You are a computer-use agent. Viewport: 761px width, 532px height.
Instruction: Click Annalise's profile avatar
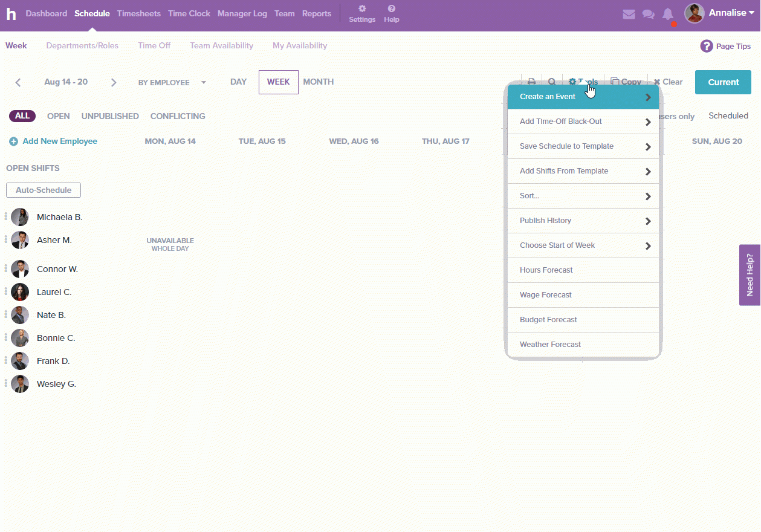pyautogui.click(x=695, y=13)
